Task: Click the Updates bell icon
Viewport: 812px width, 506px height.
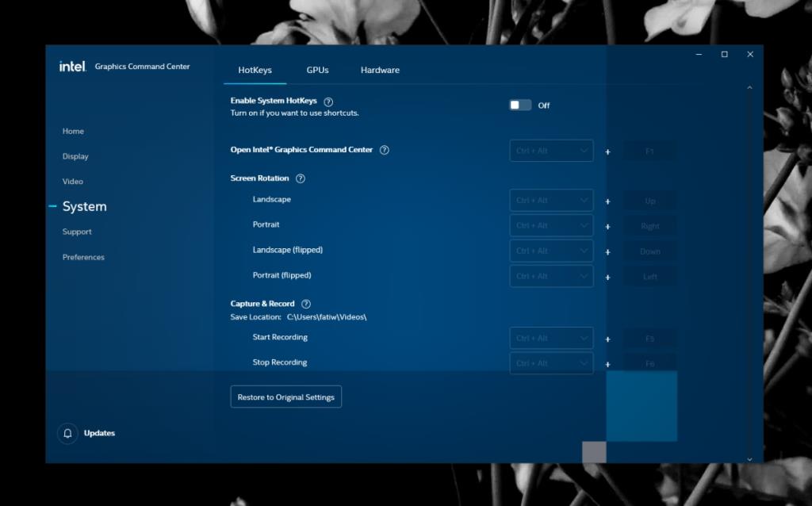Action: pos(67,434)
